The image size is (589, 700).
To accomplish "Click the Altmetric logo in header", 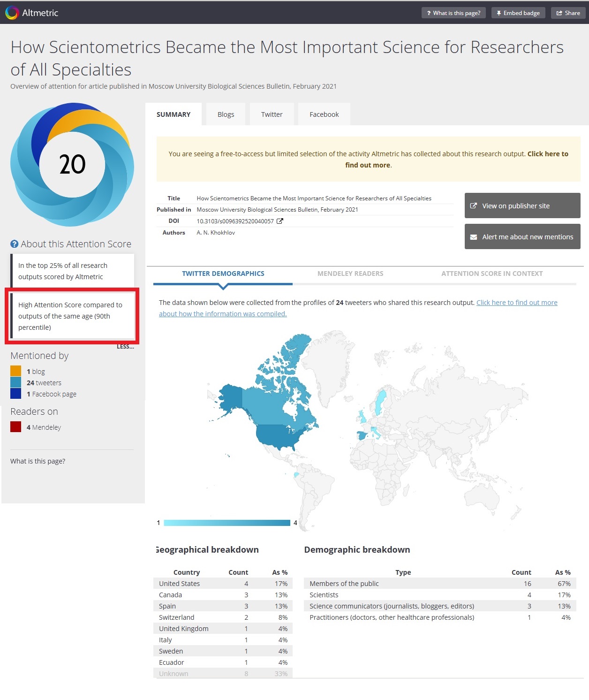I will click(31, 13).
